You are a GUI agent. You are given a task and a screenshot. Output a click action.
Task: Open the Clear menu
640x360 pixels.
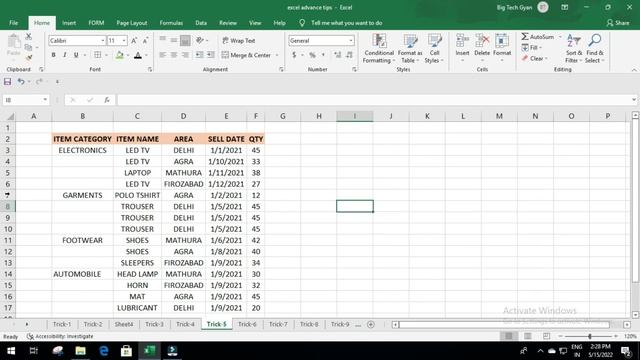click(x=534, y=58)
